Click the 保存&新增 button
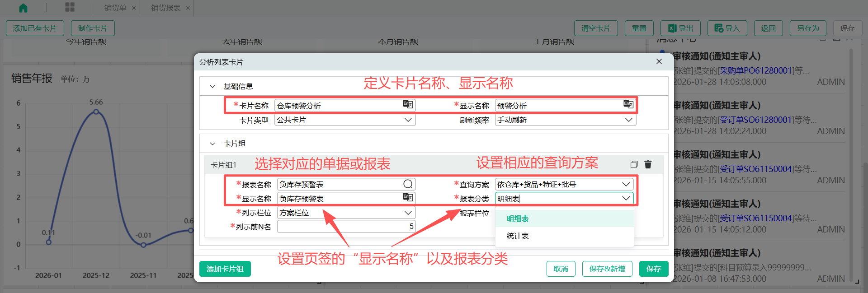 coord(607,269)
